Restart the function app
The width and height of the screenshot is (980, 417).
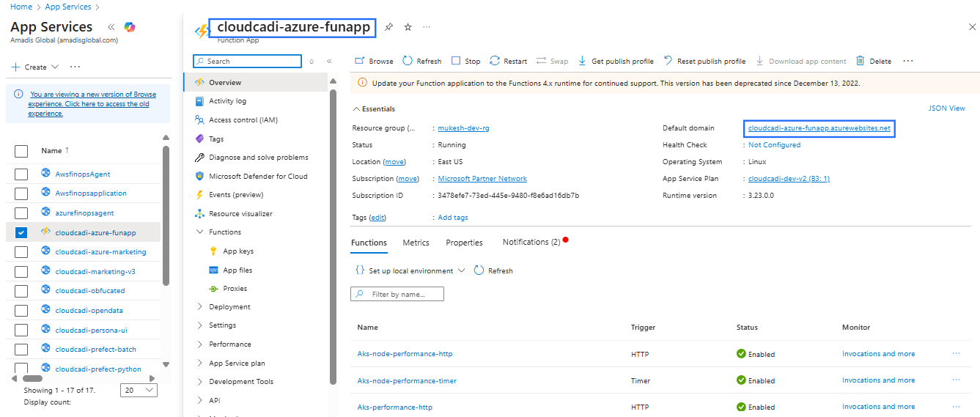pos(508,62)
